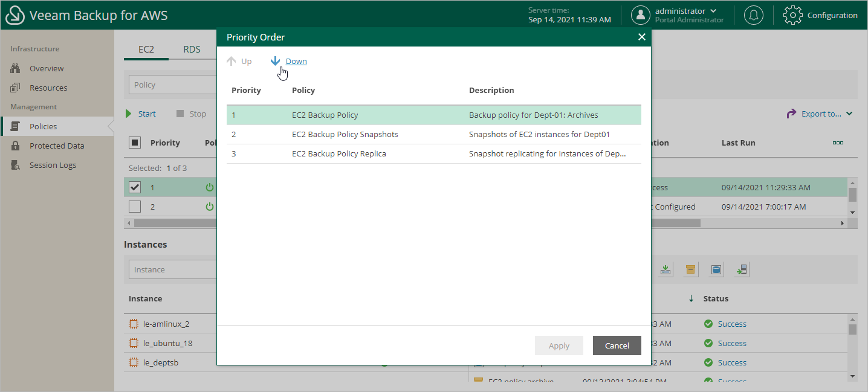Uncheck the priority 1 policy checkbox
The image size is (868, 392).
click(135, 187)
